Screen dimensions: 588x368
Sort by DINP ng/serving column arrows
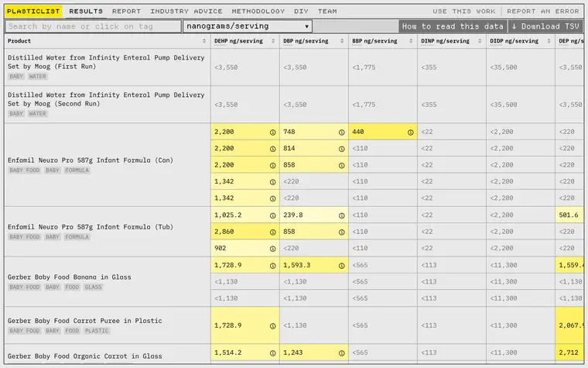[x=480, y=41]
